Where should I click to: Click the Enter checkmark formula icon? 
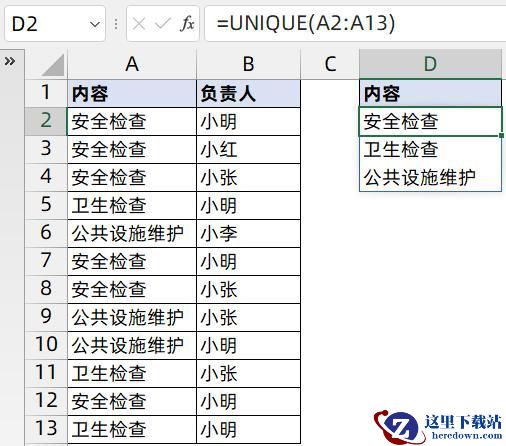click(163, 24)
